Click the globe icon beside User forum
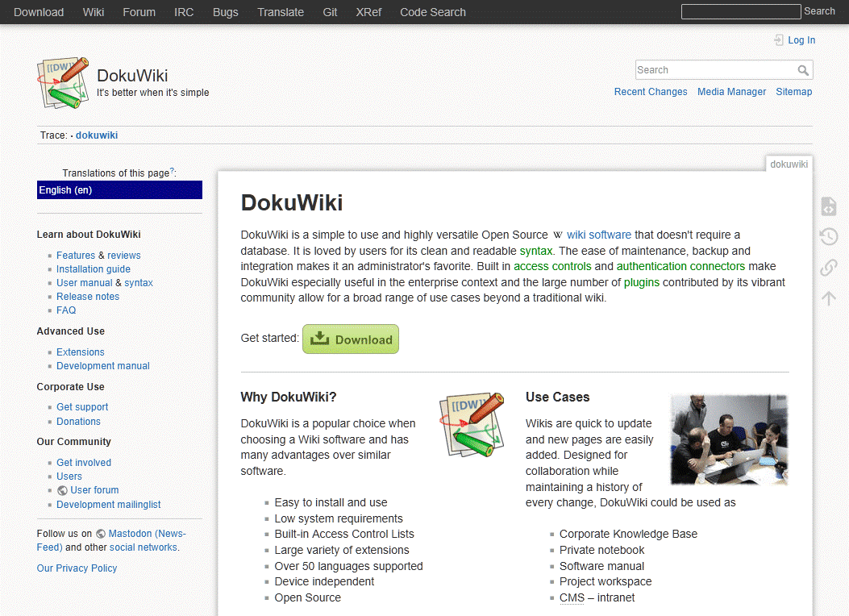 [62, 490]
